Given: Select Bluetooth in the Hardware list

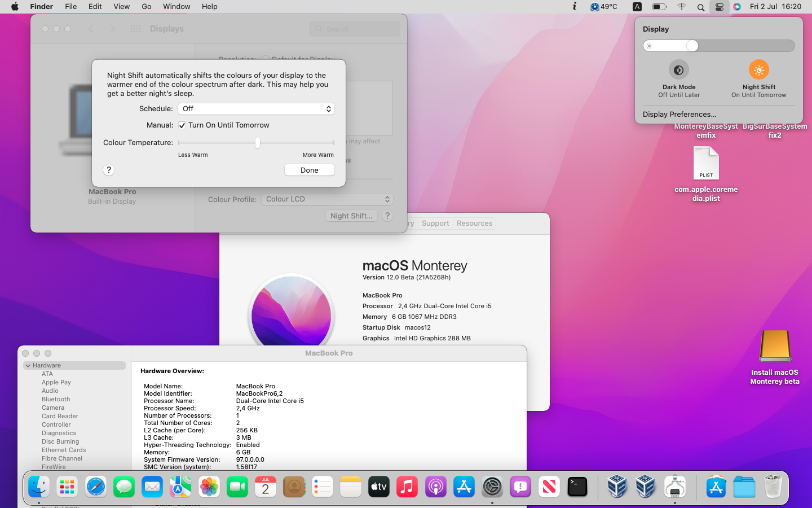Looking at the screenshot, I should (56, 399).
